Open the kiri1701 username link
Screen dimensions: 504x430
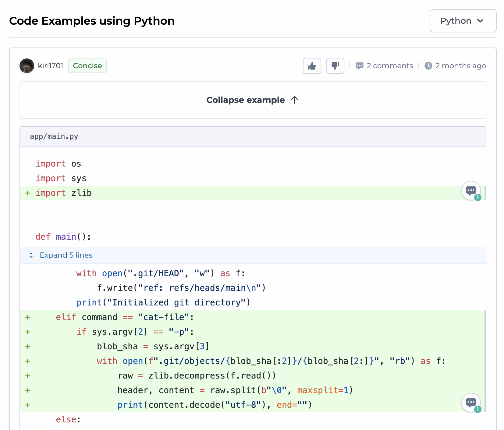pyautogui.click(x=50, y=66)
